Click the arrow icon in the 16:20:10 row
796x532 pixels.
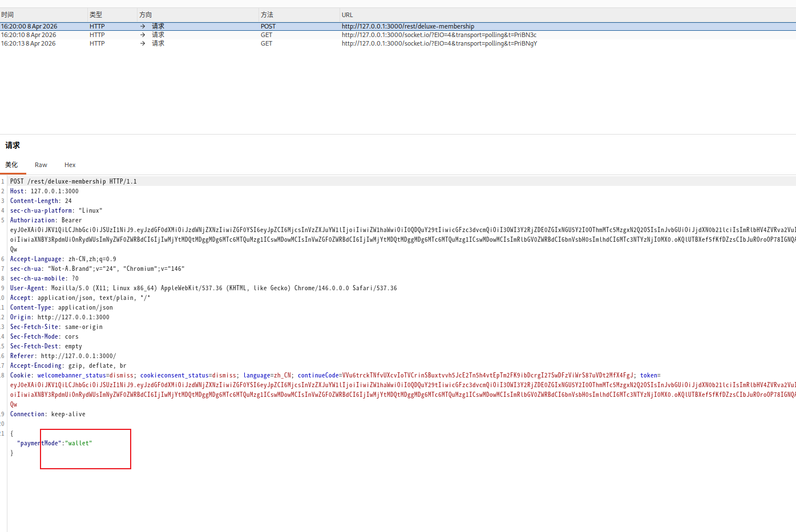point(143,35)
